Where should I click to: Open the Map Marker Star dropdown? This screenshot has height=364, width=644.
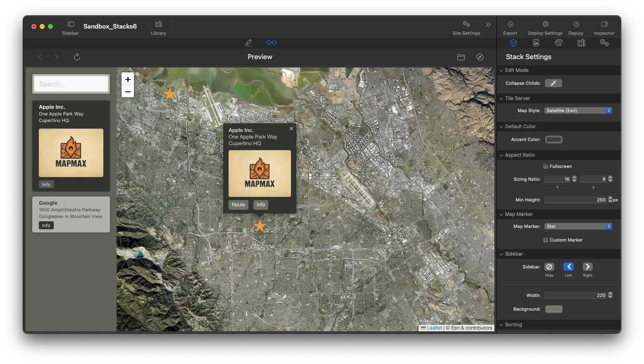(578, 226)
